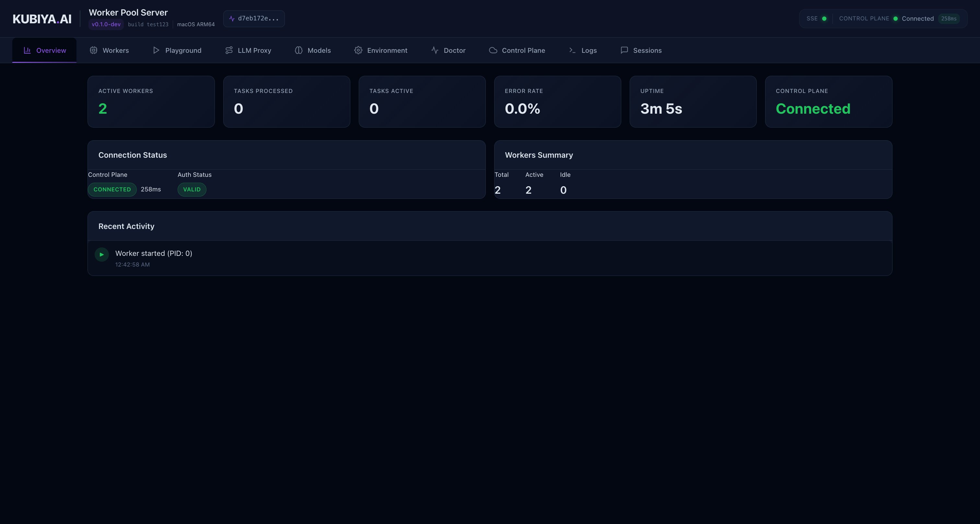Click the Connected text in header status

pyautogui.click(x=917, y=19)
